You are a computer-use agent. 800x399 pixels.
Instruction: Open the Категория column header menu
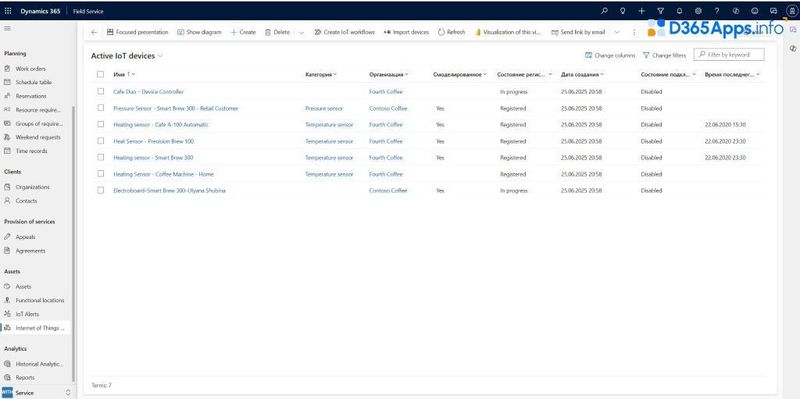pyautogui.click(x=321, y=74)
